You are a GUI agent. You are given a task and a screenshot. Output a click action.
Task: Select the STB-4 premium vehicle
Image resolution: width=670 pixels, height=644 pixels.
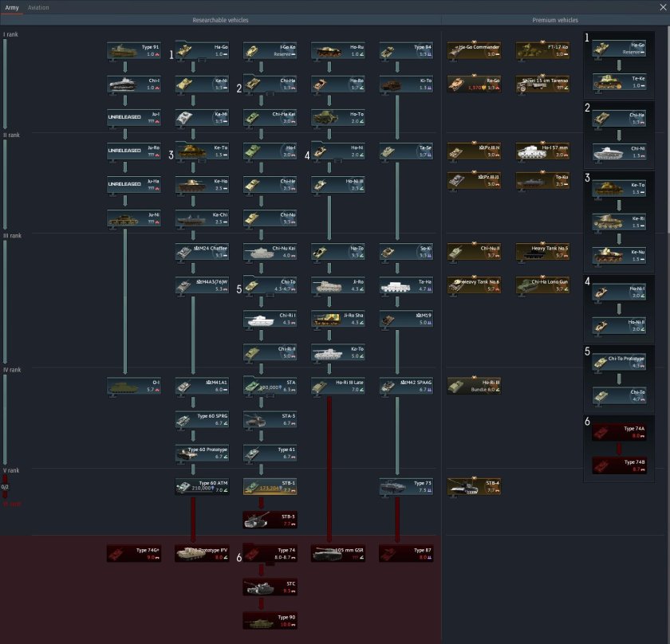474,486
